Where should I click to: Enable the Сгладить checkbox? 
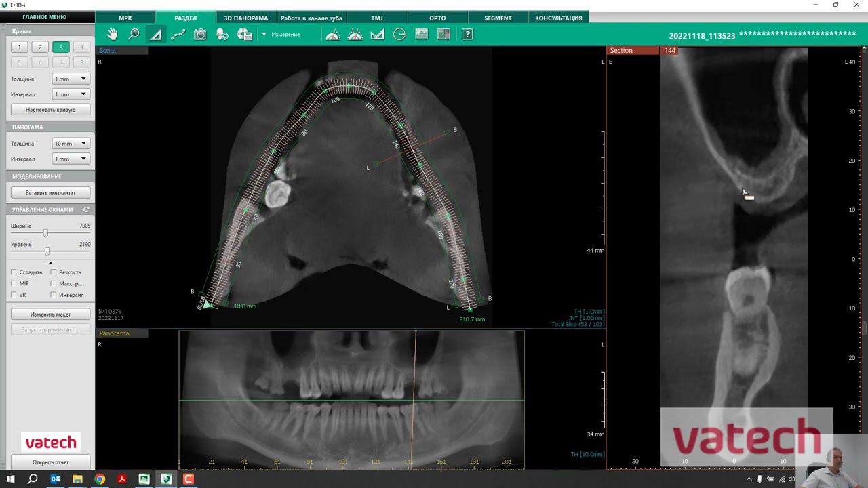point(14,272)
